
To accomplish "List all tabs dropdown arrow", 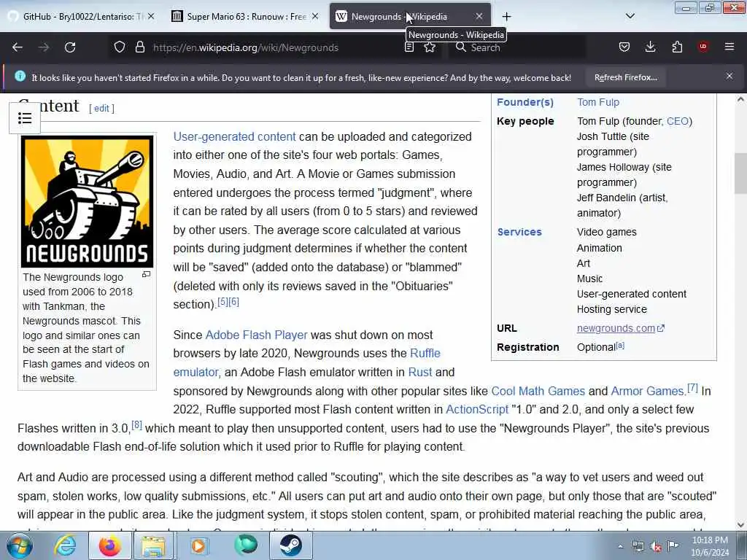I will 630,16.
